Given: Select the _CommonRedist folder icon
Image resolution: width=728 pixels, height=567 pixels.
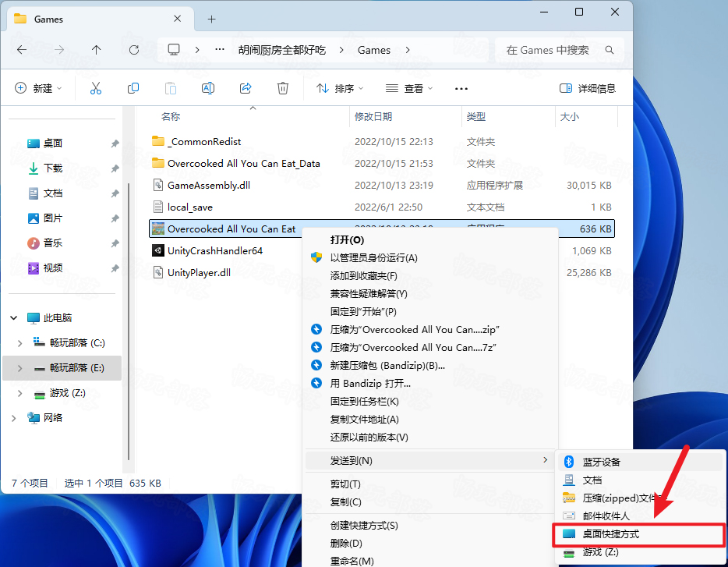Looking at the screenshot, I should (x=158, y=141).
